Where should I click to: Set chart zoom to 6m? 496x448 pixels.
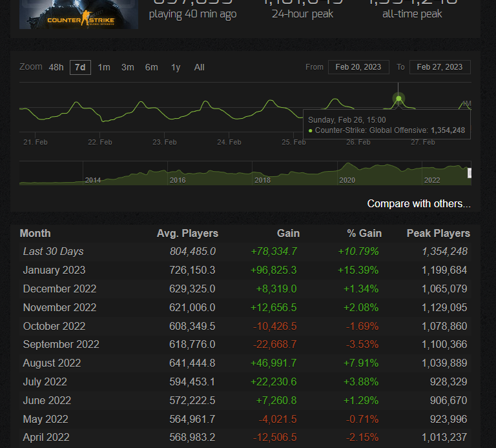tap(151, 67)
